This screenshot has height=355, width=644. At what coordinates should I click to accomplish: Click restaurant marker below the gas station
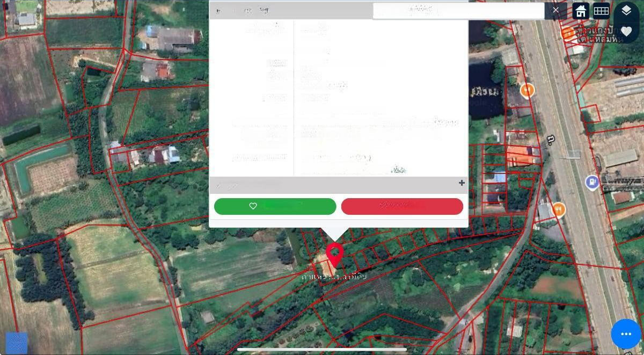coord(559,209)
